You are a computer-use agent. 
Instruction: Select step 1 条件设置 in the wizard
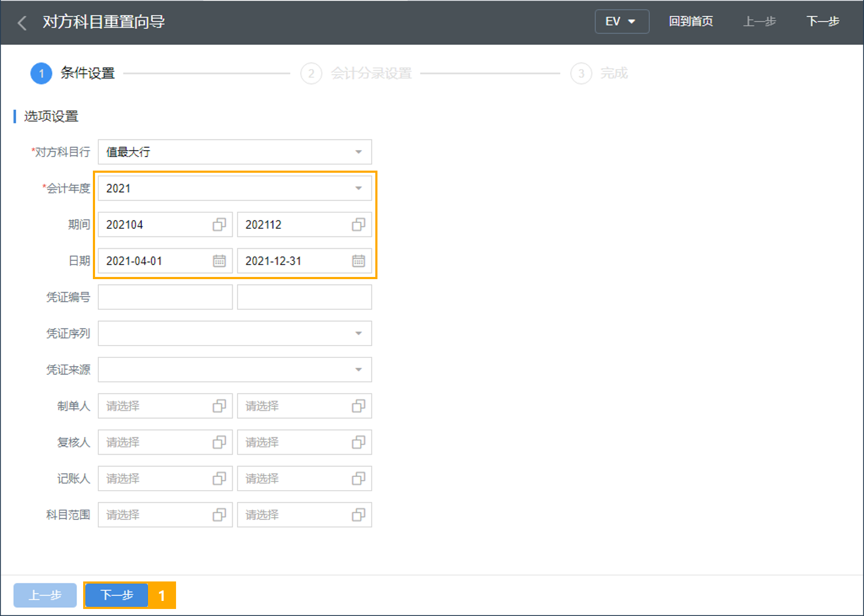[x=73, y=73]
